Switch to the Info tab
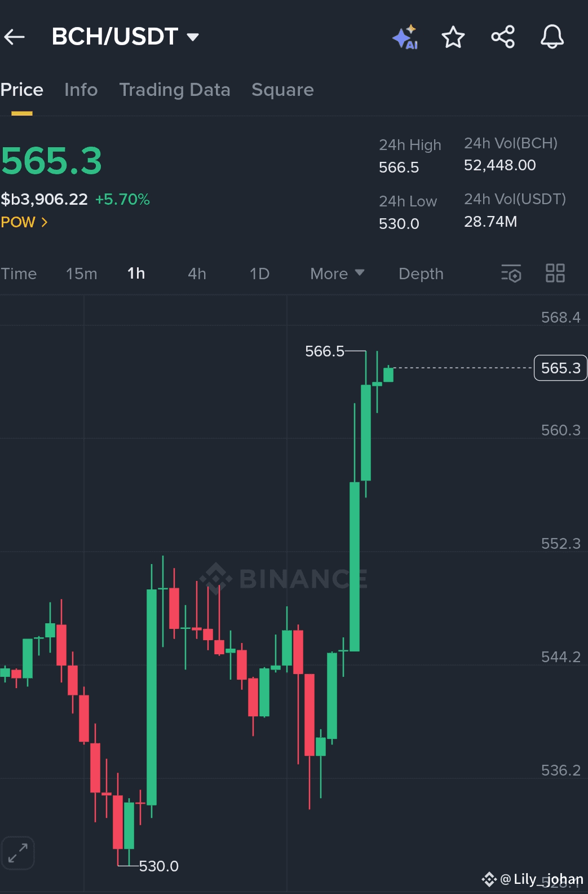This screenshot has height=894, width=588. coord(81,90)
